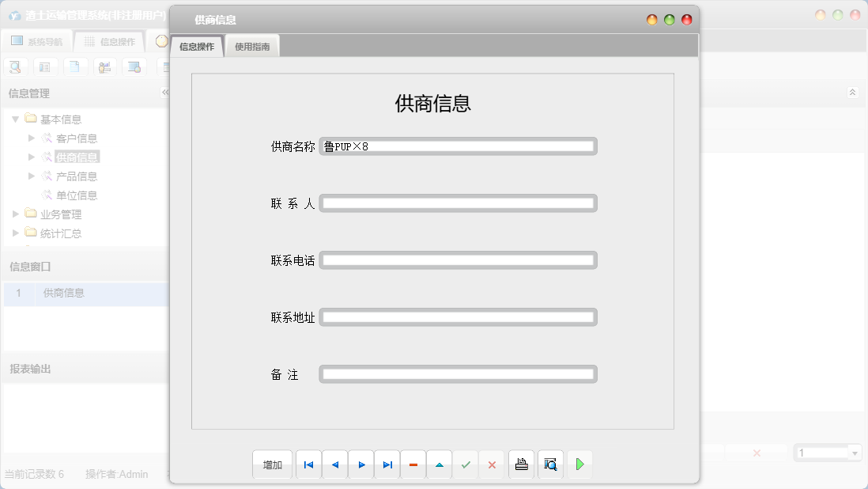Screen dimensions: 868x489
Task: Delete the current record with the red minus
Action: click(413, 464)
